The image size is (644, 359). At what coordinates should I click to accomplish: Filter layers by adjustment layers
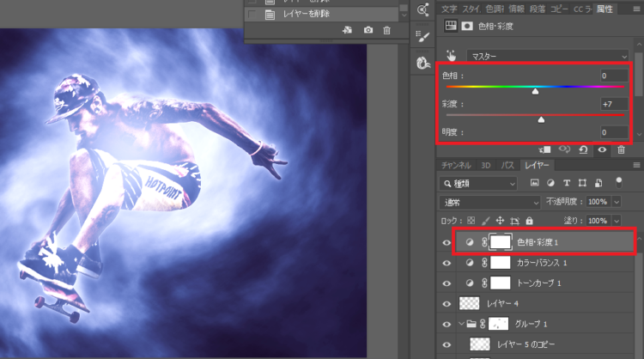pyautogui.click(x=550, y=183)
